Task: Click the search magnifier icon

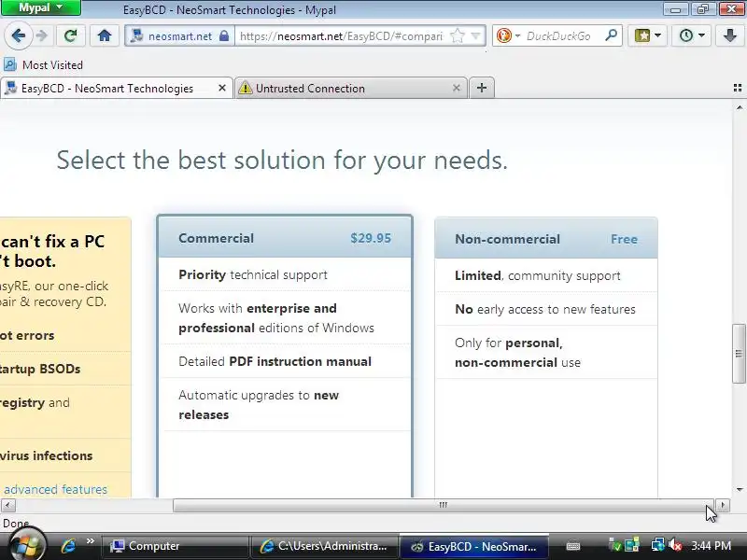Action: [611, 35]
